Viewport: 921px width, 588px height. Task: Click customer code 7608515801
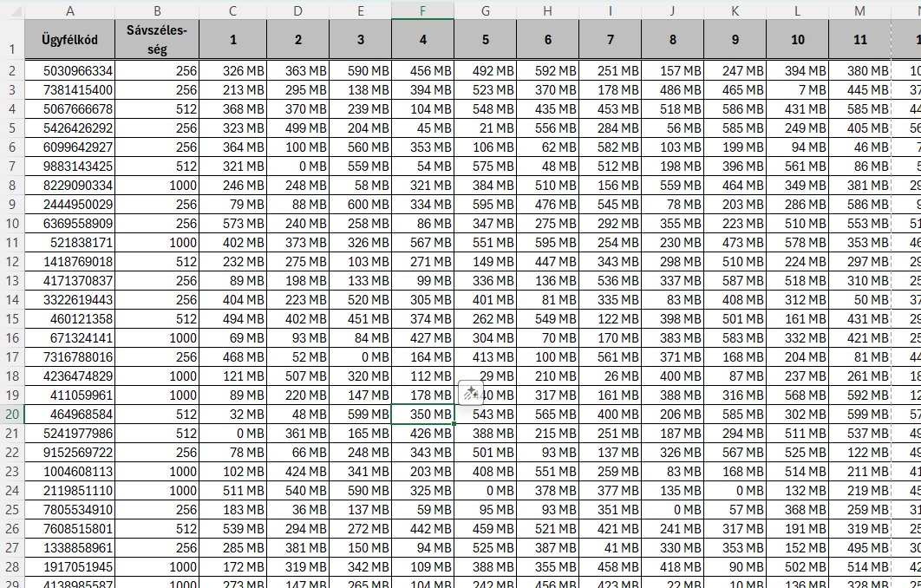69,529
